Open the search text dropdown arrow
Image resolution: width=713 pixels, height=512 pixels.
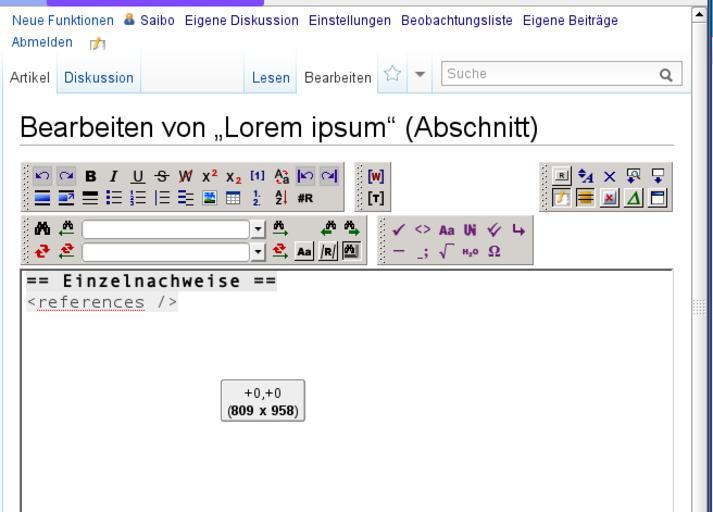coord(257,229)
